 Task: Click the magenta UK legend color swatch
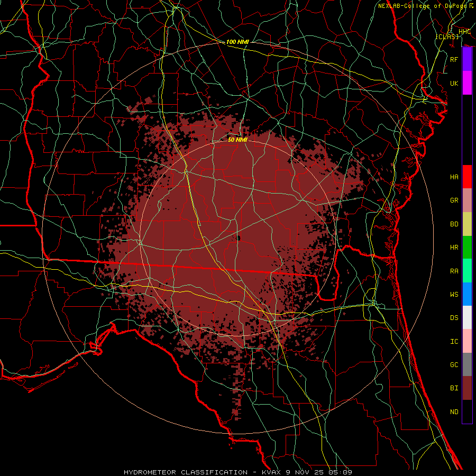tap(467, 83)
